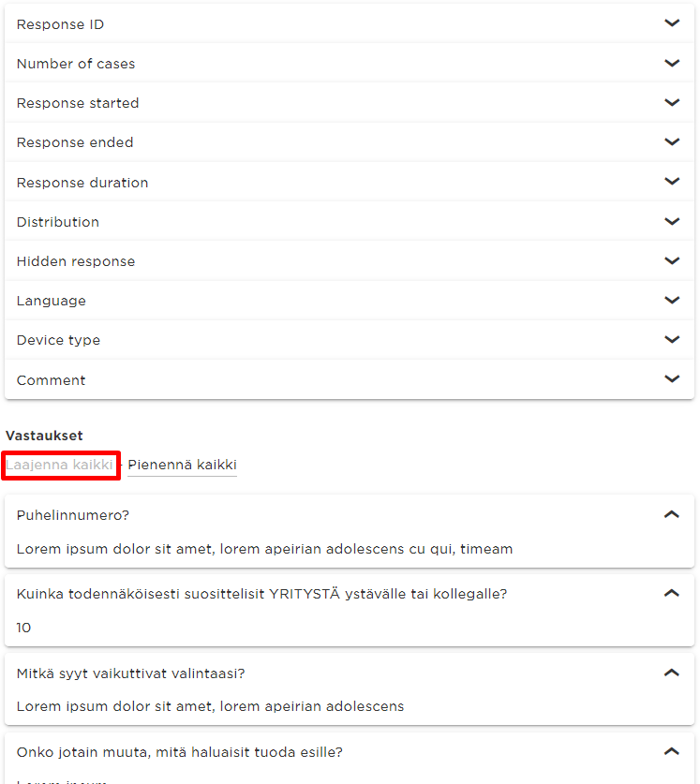
Task: Expand the Hidden response chevron
Action: (672, 261)
